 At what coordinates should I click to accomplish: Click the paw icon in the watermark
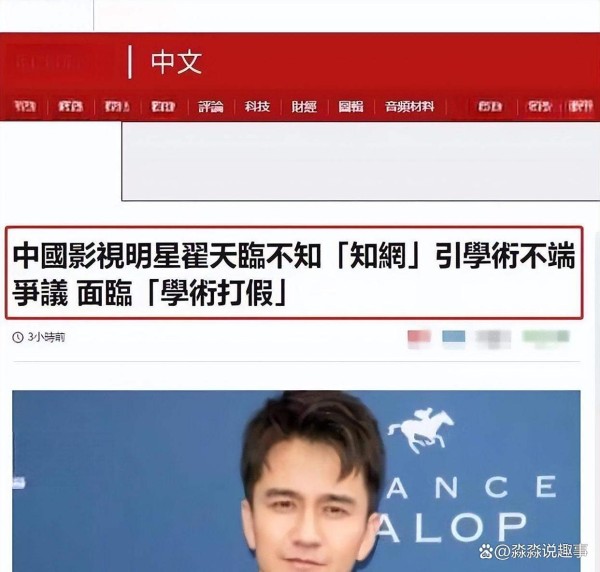(486, 551)
